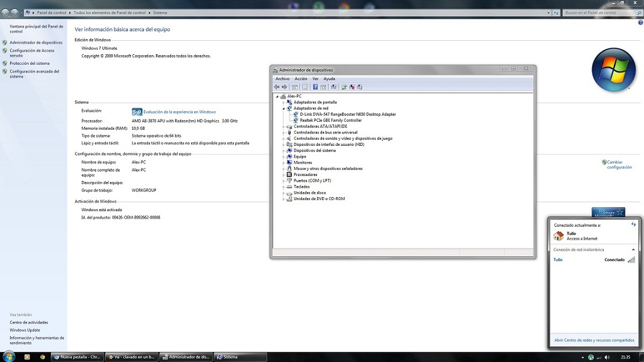Viewport: 644px width, 362px height.
Task: Open Abrir Centro de redes y recursos compartidos
Action: pyautogui.click(x=594, y=340)
